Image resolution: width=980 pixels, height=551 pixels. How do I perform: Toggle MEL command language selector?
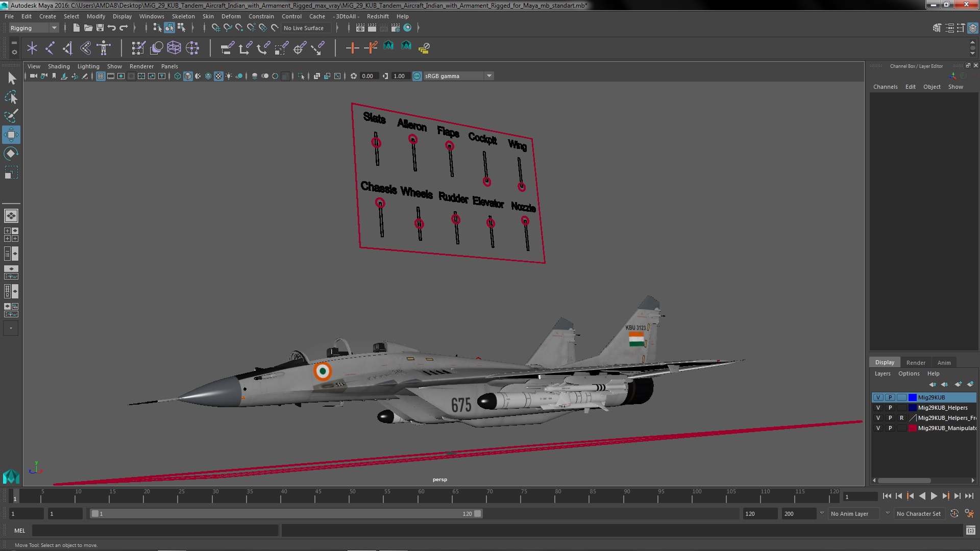pos(19,531)
